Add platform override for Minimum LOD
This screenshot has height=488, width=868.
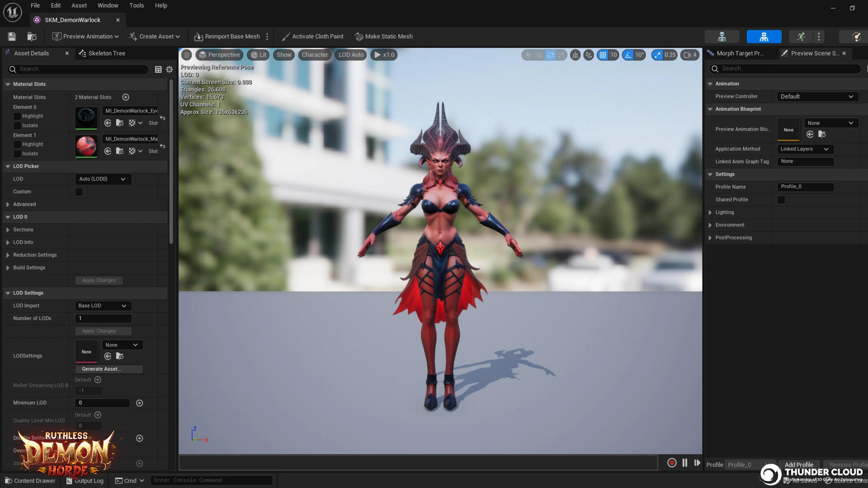tap(139, 403)
